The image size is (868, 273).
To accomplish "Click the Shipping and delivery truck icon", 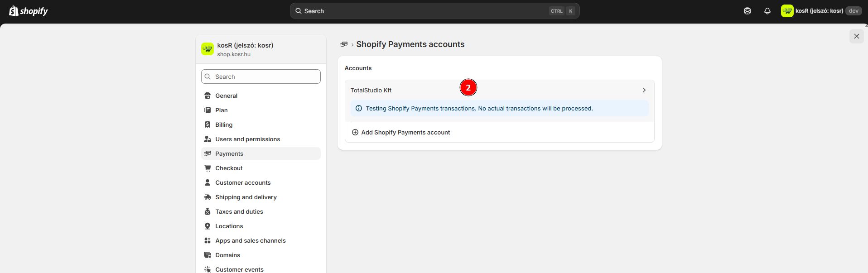I will [x=207, y=197].
